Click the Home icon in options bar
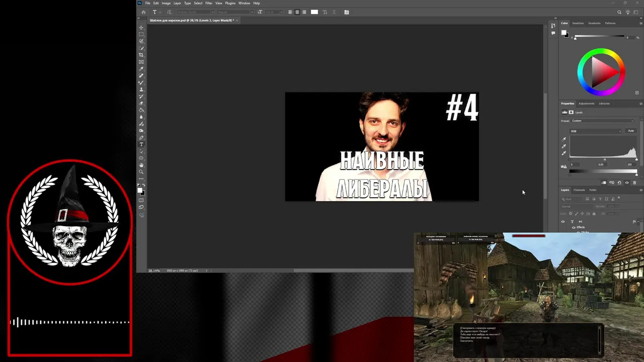 pos(143,12)
